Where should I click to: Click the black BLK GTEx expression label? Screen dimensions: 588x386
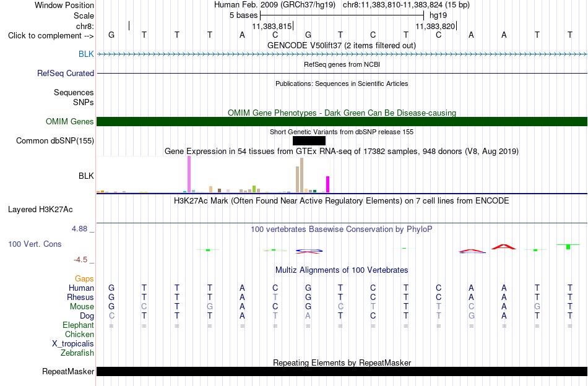[x=86, y=176]
